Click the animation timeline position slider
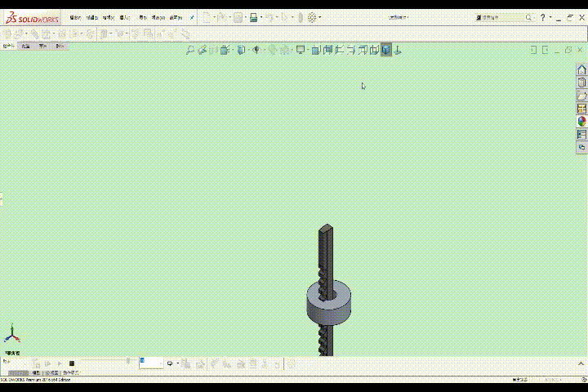Viewport: 588px width, 392px height. [129, 361]
